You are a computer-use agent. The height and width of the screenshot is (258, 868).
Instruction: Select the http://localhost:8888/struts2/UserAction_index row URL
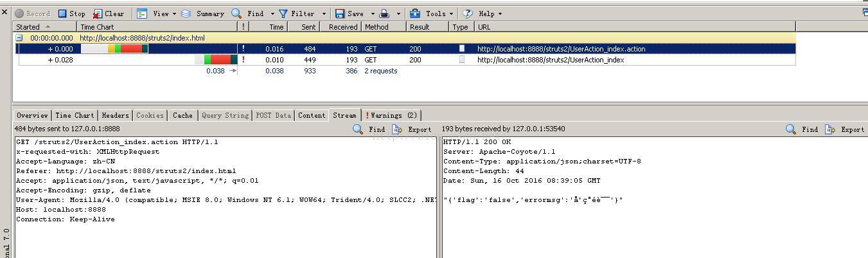[x=551, y=60]
